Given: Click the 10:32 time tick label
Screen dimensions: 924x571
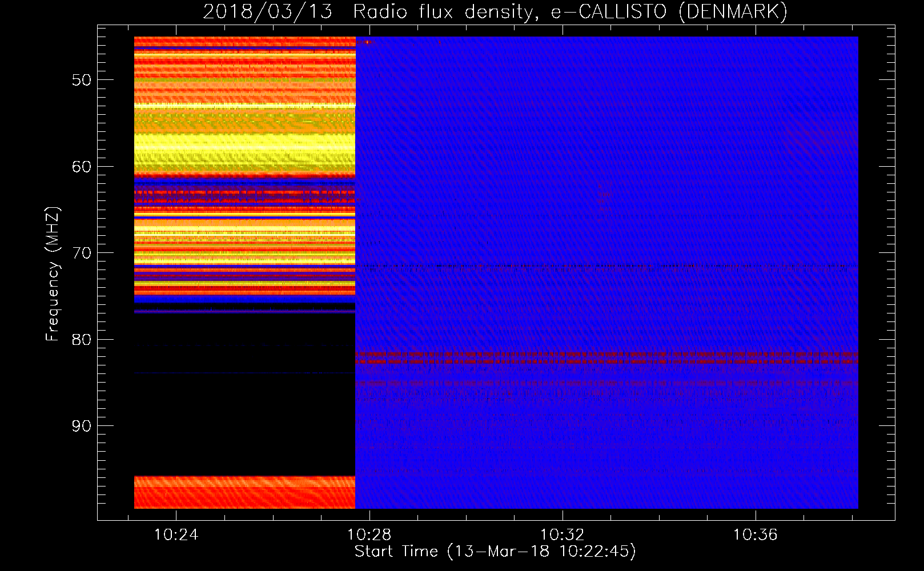Looking at the screenshot, I should pos(563,535).
